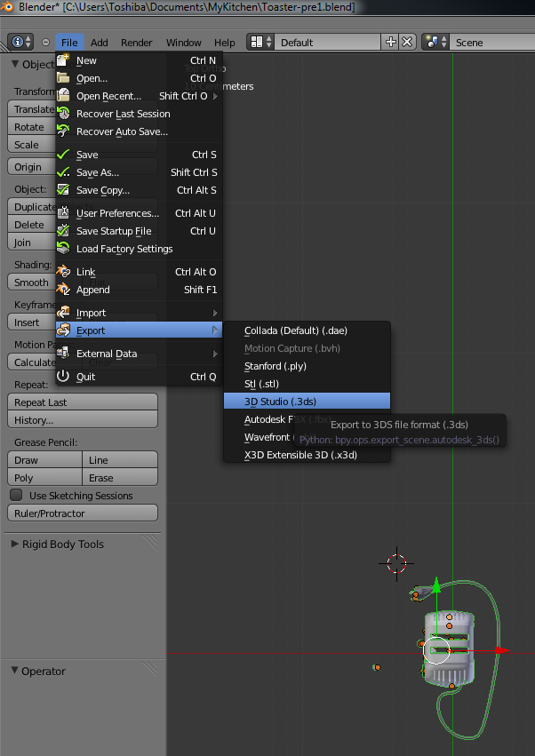
Task: Click the Export icon
Action: pyautogui.click(x=63, y=330)
